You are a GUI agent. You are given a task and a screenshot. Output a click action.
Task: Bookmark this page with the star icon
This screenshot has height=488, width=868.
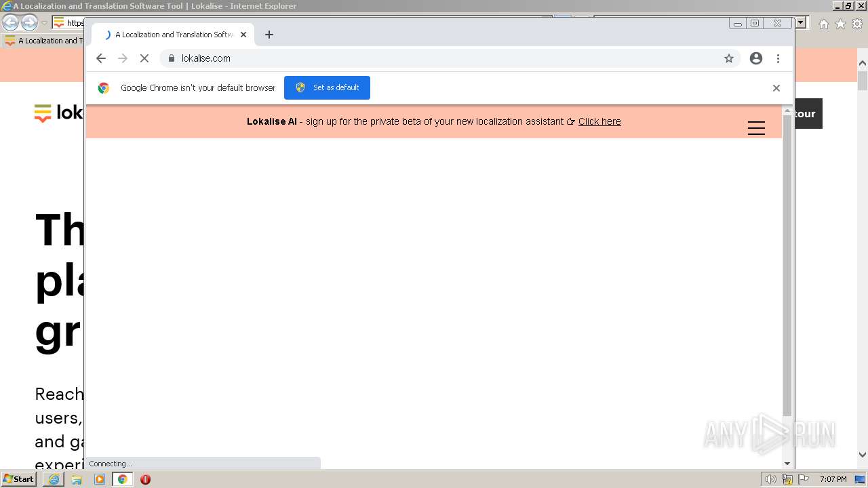point(729,58)
